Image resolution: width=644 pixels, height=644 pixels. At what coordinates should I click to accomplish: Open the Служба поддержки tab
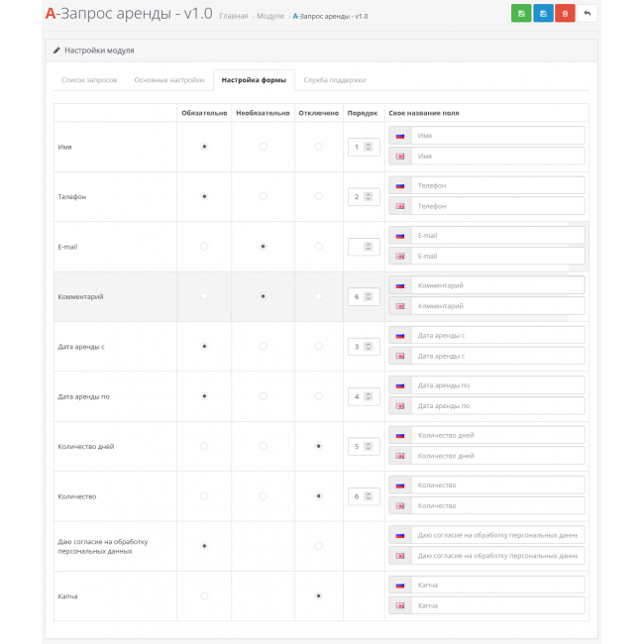tap(335, 80)
